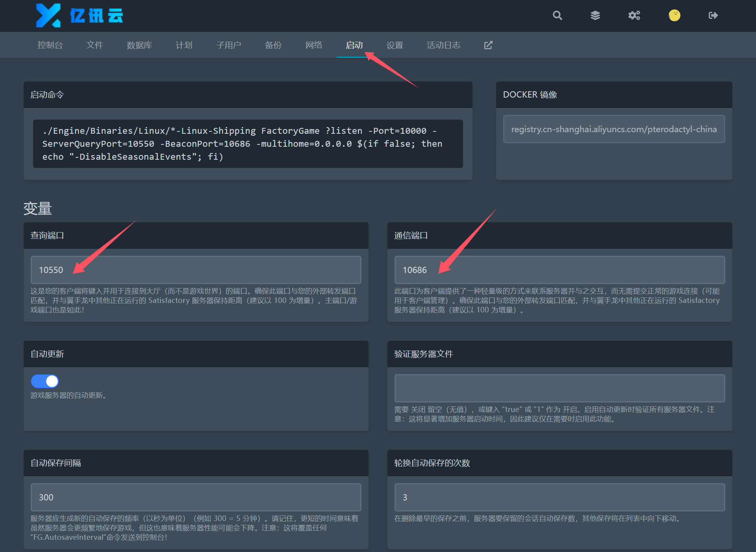Click the DOCKER 镜像 registry field
The image size is (756, 552).
614,129
